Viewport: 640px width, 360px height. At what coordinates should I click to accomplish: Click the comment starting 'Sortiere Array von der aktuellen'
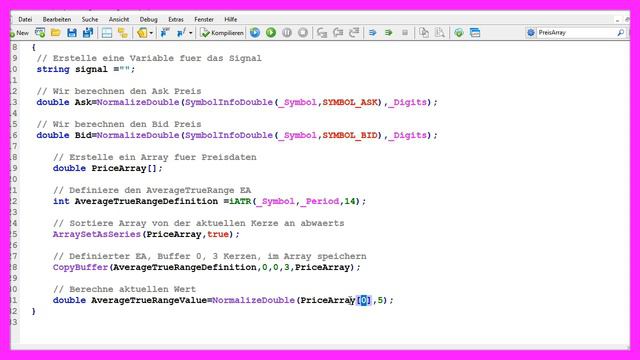(x=198, y=224)
